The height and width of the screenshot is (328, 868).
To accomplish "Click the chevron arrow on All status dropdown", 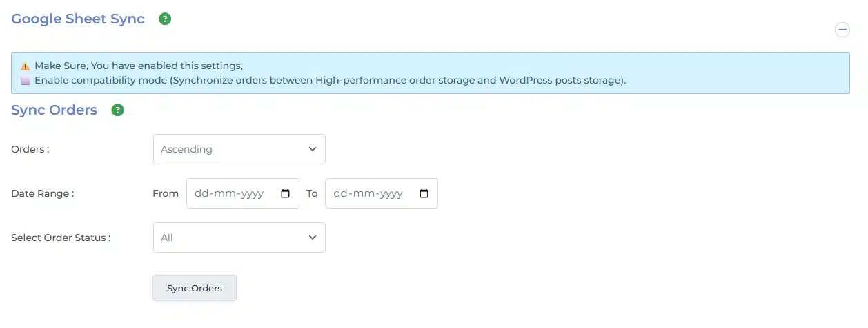I will (x=313, y=238).
